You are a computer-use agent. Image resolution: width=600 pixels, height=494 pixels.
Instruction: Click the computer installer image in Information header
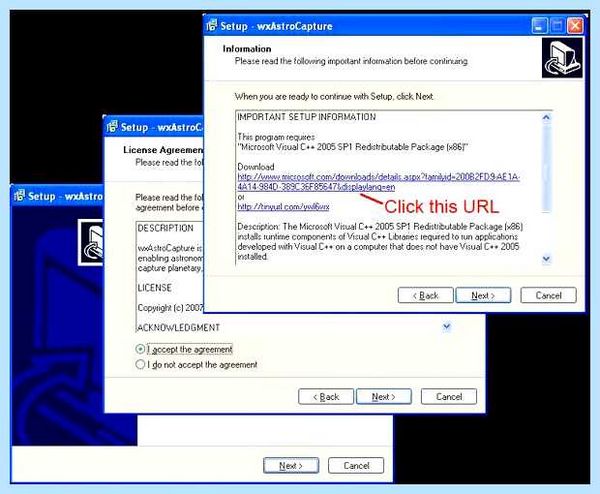coord(562,58)
